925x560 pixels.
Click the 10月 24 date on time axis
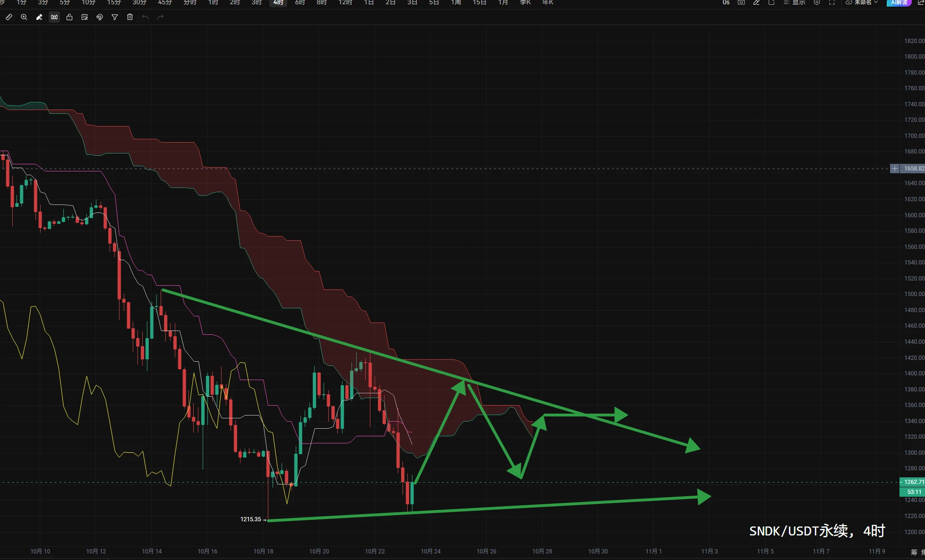tap(431, 551)
